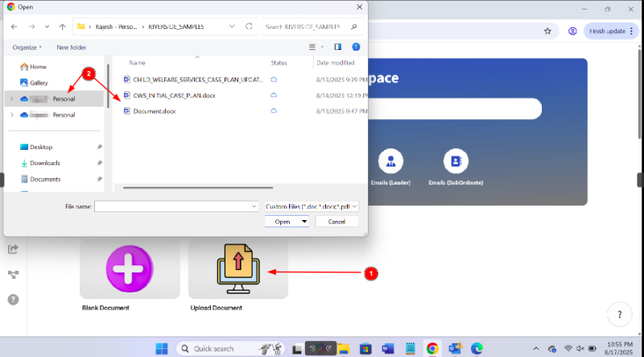Click the bookmark star in address bar
The image size is (644, 357).
[x=547, y=31]
